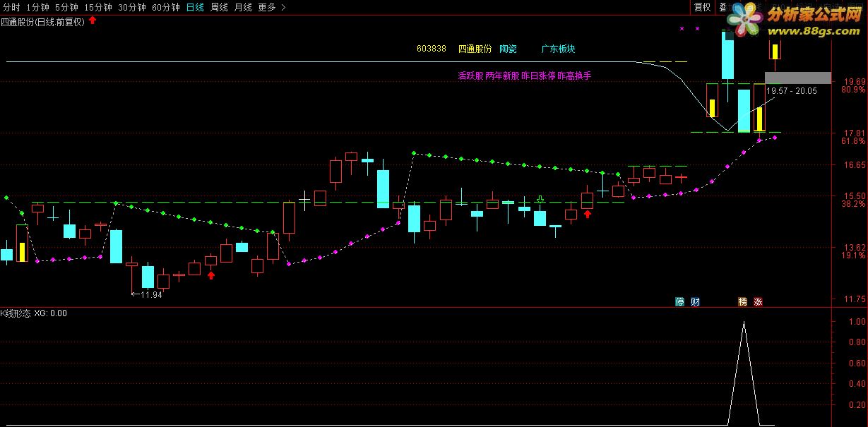Click the 19.57 - 20.05 price range label
Image resolution: width=868 pixels, height=427 pixels.
[792, 90]
